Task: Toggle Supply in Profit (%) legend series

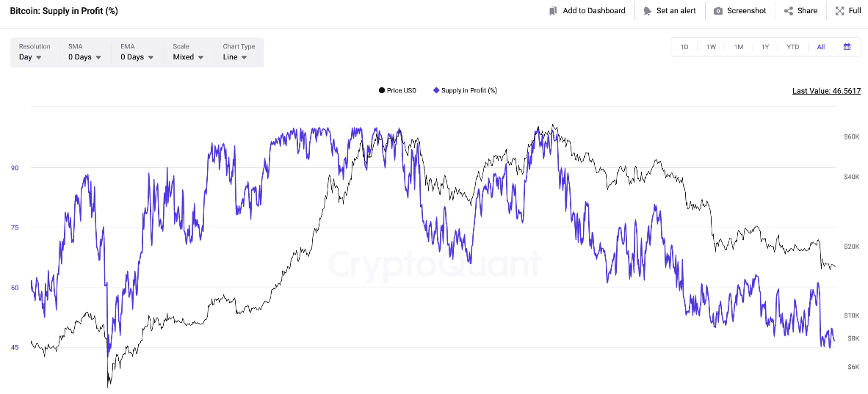Action: [x=465, y=91]
